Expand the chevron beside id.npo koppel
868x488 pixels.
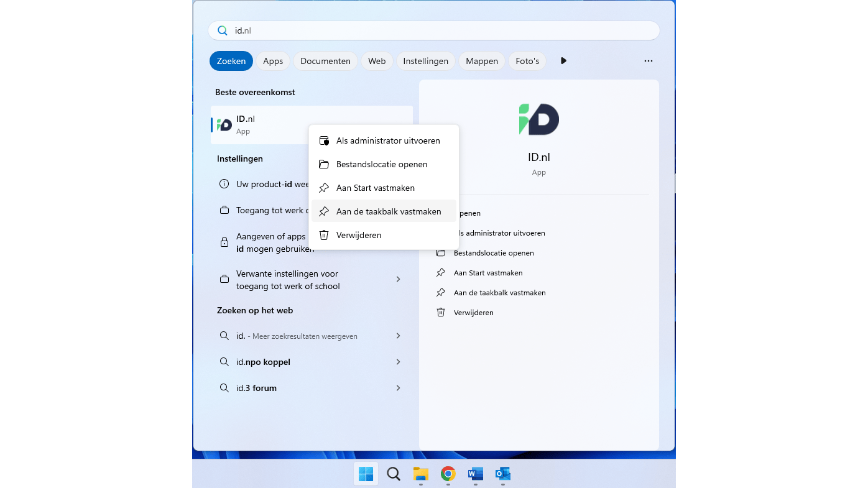(x=399, y=362)
